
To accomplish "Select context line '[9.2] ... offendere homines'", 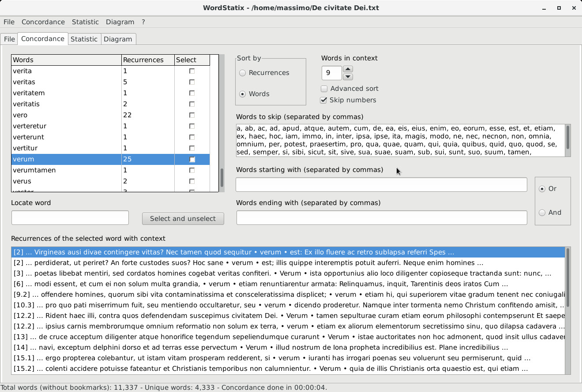I will click(288, 295).
